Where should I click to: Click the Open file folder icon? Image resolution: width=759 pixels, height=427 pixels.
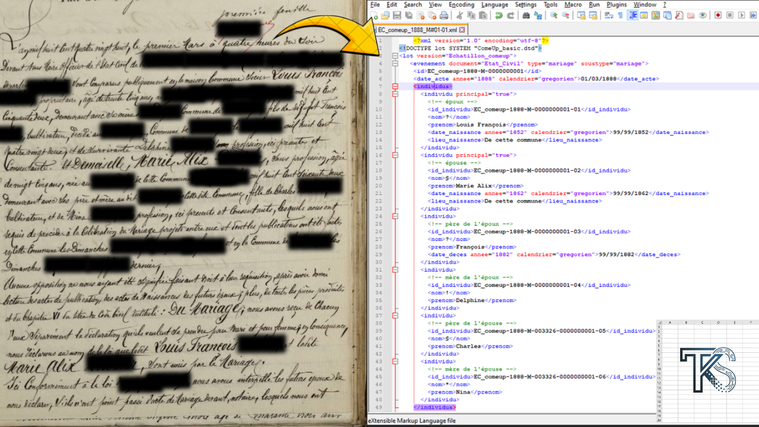tap(386, 16)
